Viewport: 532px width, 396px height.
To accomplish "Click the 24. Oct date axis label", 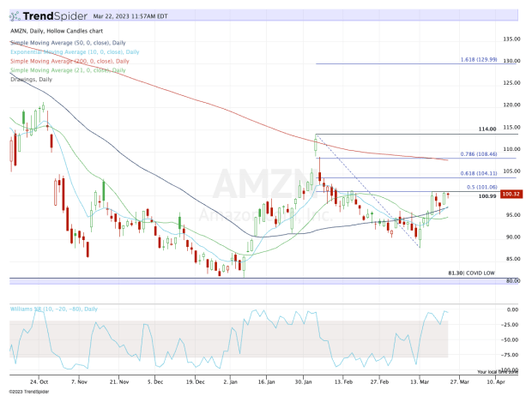I will pos(39,381).
